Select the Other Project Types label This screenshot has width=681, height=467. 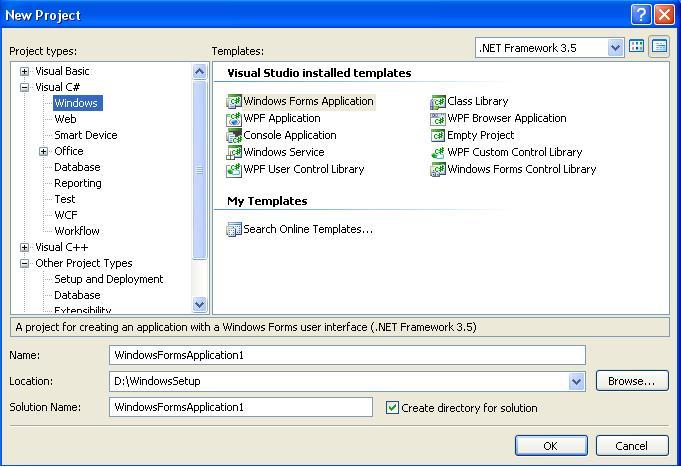pyautogui.click(x=84, y=263)
